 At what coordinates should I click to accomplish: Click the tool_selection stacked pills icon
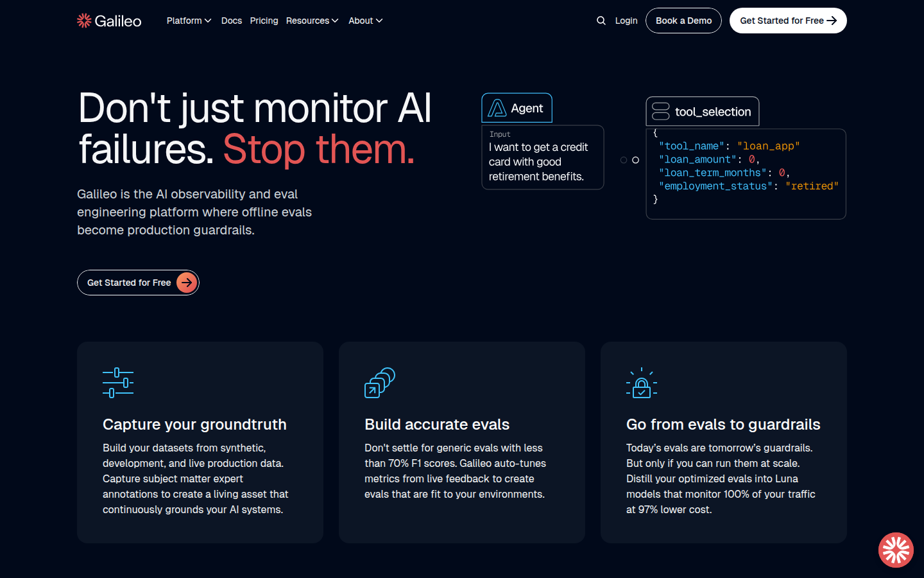click(x=660, y=112)
